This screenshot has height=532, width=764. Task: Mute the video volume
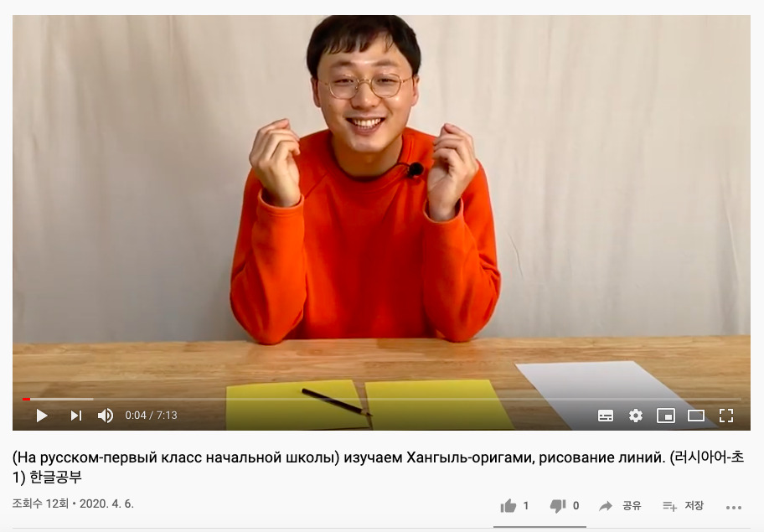click(106, 416)
